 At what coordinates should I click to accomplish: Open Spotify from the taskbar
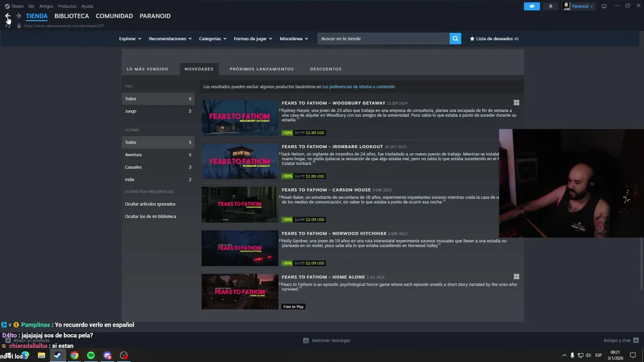click(91, 355)
